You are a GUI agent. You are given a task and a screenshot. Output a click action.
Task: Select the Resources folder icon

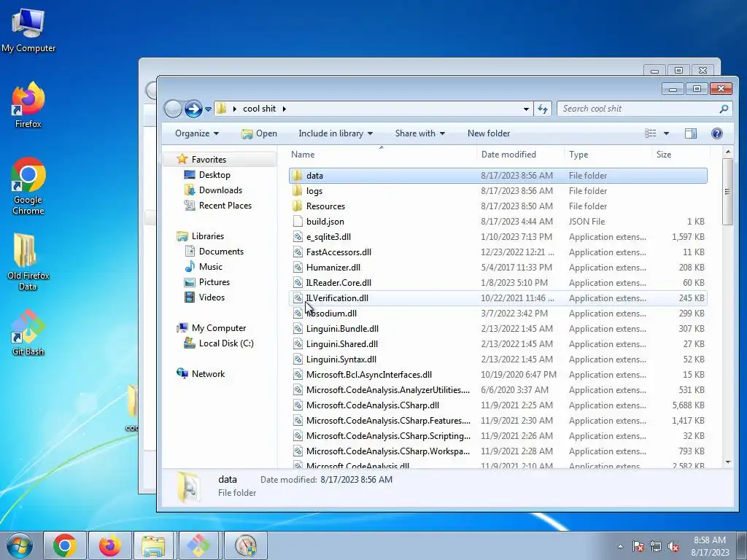point(298,206)
